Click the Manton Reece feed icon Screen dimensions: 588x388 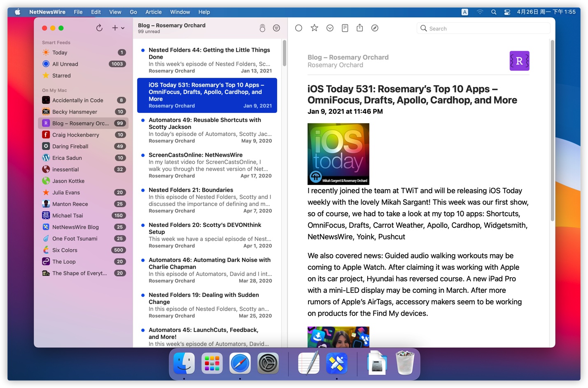click(x=46, y=204)
